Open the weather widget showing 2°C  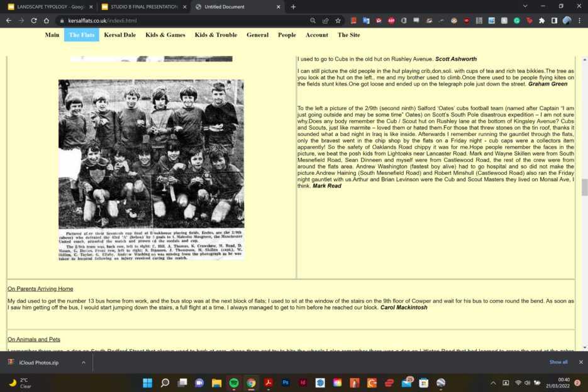click(x=20, y=383)
